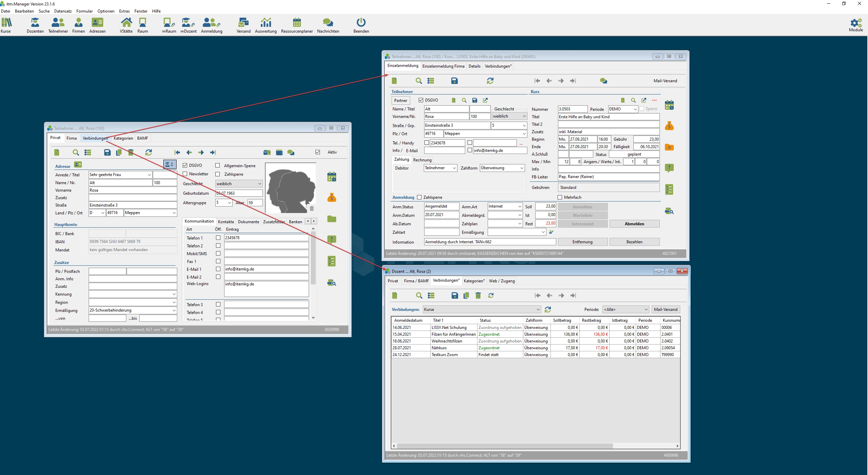Open the Zahlform Überweisung dropdown

pyautogui.click(x=522, y=168)
